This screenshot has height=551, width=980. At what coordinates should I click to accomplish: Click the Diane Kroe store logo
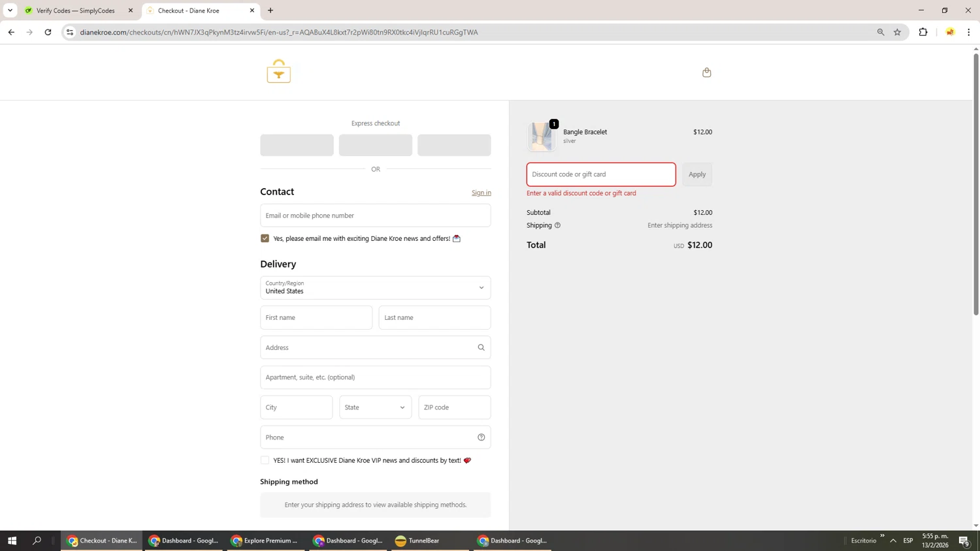click(x=279, y=71)
